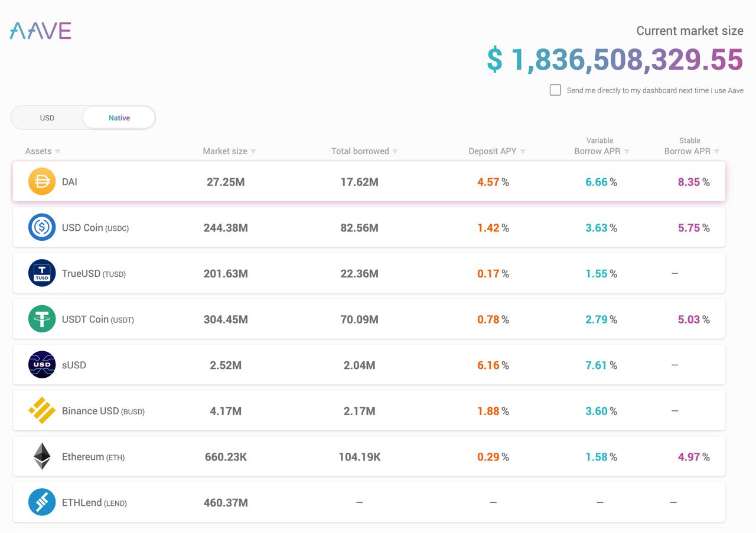Click DAI stable borrow APR 8.35%
The image size is (756, 533).
click(x=694, y=182)
